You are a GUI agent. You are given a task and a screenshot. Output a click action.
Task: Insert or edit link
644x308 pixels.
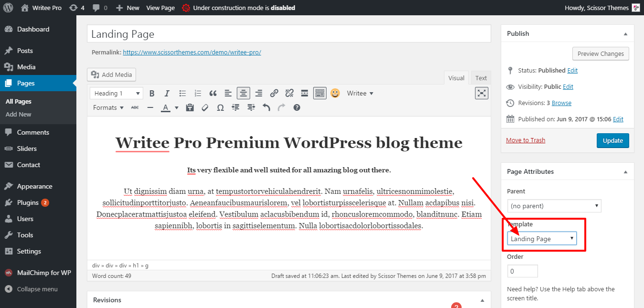click(274, 93)
